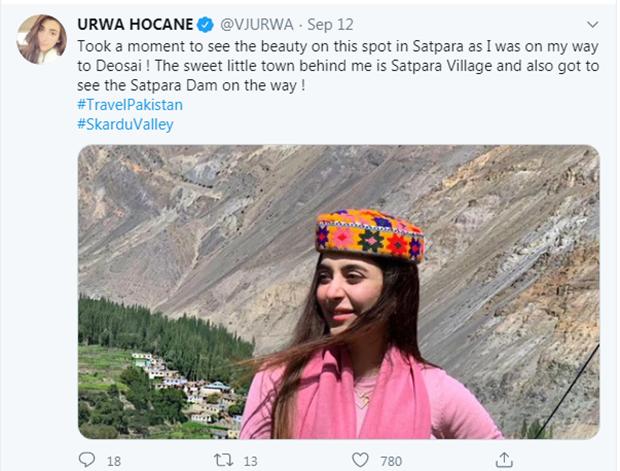
Task: Click the village houses in the photo
Action: [188, 393]
